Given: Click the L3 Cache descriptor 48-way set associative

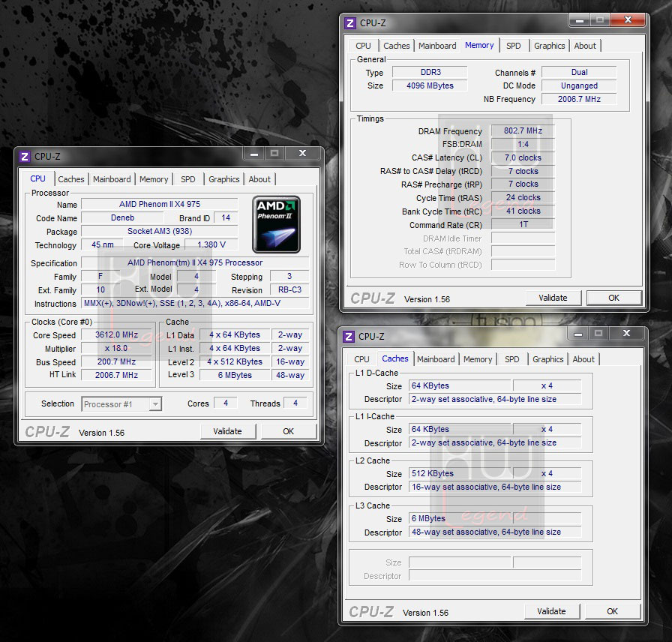Looking at the screenshot, I should pyautogui.click(x=496, y=532).
